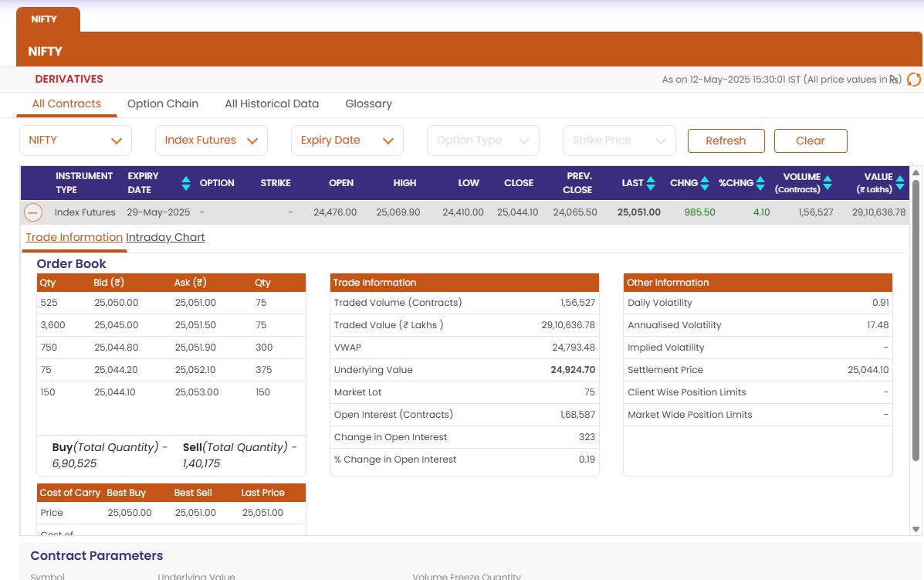The height and width of the screenshot is (580, 924).
Task: Open the NIFTY symbol dropdown
Action: [76, 141]
